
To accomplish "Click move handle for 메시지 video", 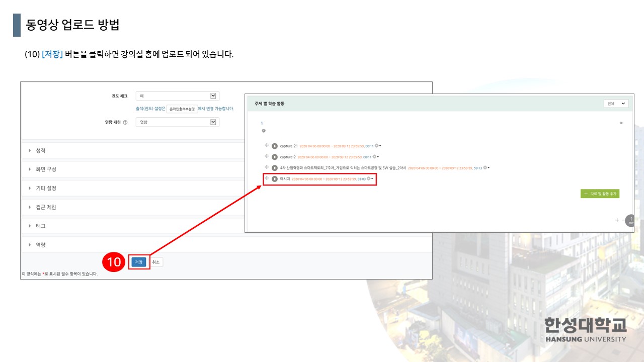I will 267,178.
